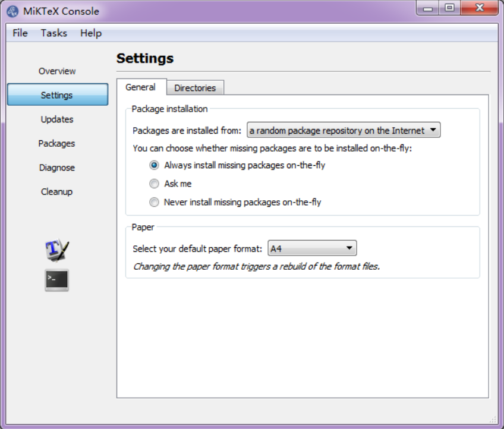Maximize the MiKTeX Console window
This screenshot has width=504, height=429.
click(x=450, y=8)
